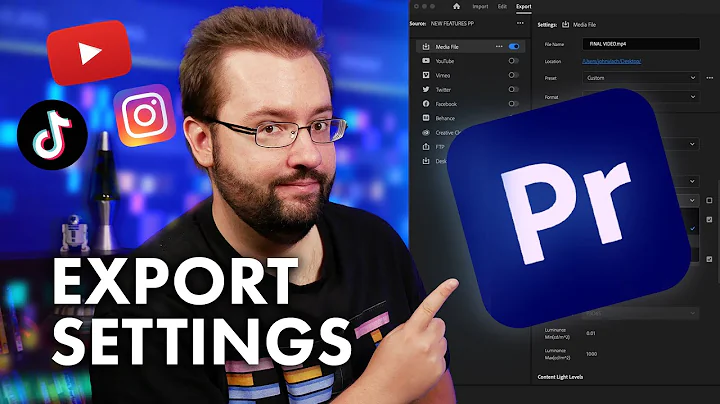
Task: Click the download icon below the FTP row
Action: (x=426, y=161)
